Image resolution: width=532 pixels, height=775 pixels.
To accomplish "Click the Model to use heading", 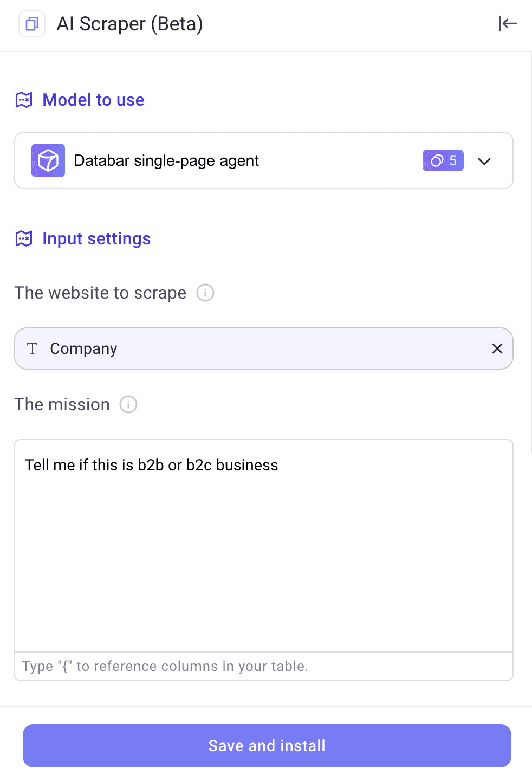I will tap(93, 100).
